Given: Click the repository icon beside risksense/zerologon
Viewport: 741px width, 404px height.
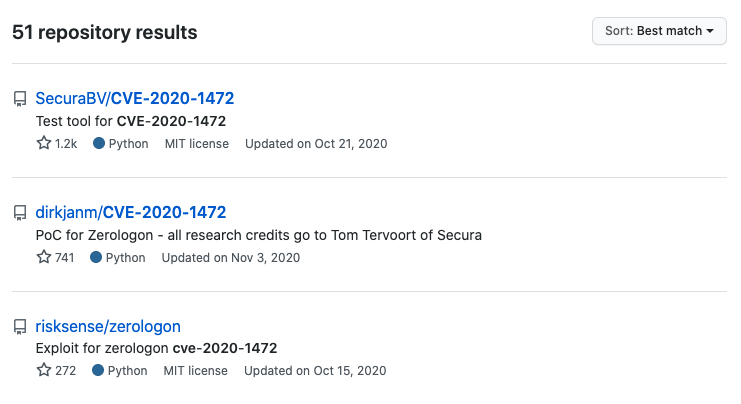Looking at the screenshot, I should pos(20,327).
